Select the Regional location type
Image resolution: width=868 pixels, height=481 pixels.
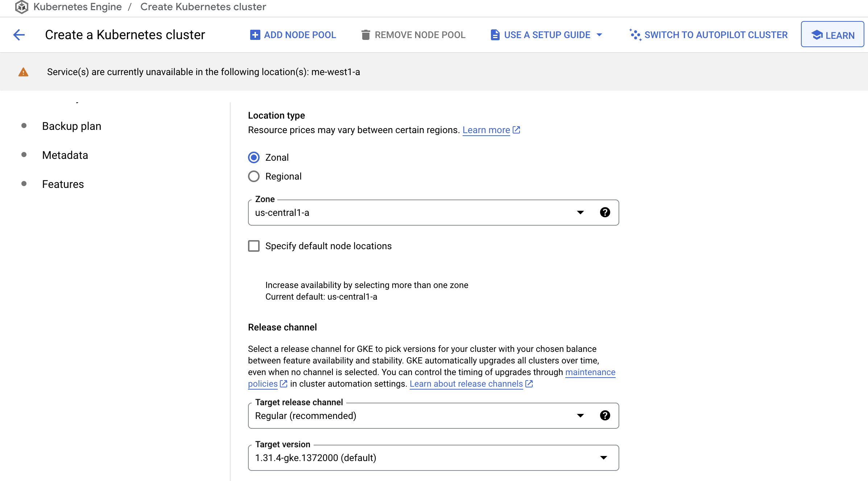[254, 176]
